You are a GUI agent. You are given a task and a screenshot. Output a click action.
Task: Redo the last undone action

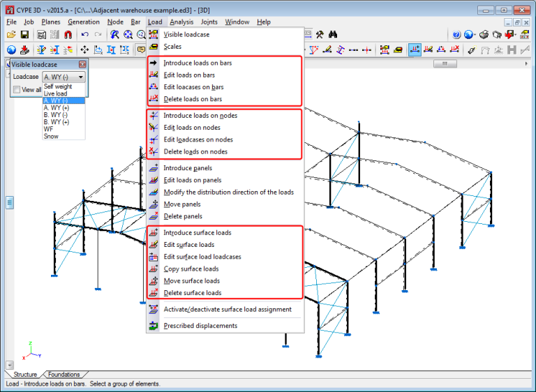coord(98,34)
